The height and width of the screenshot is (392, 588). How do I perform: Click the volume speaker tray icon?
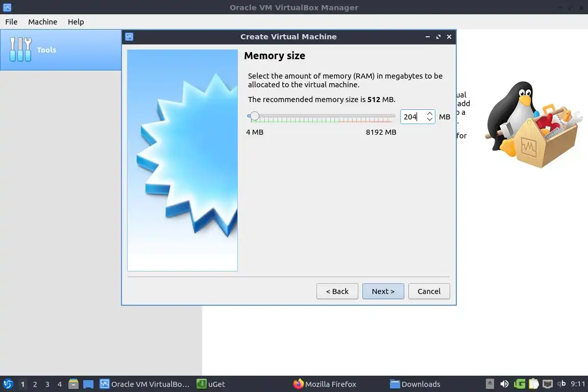(504, 384)
